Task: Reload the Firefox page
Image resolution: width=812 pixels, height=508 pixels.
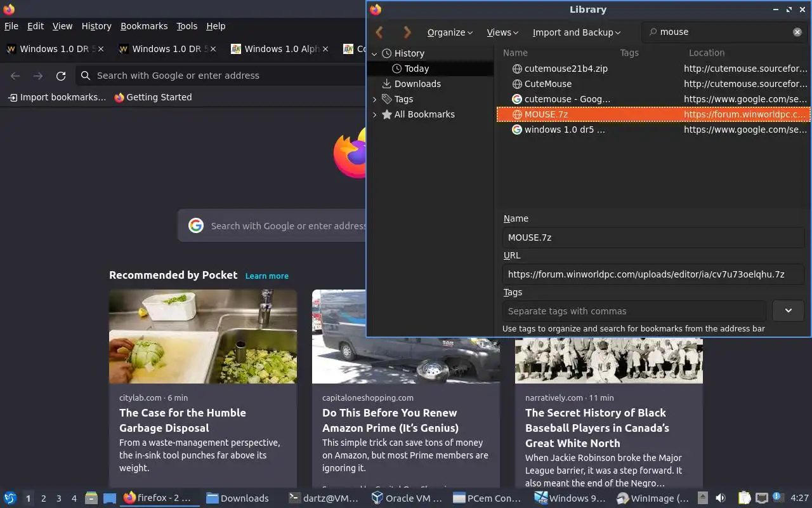Action: (61, 76)
